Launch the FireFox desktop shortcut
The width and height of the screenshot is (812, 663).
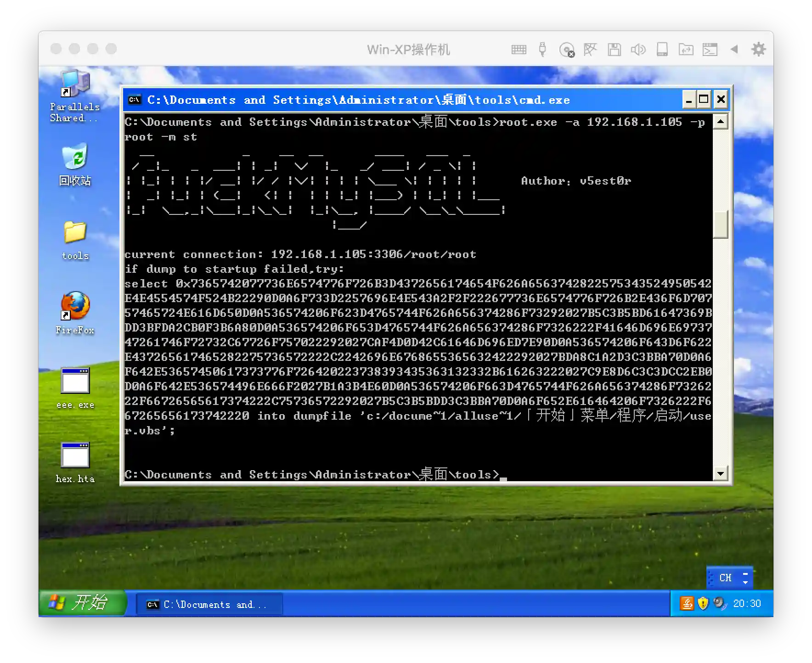[x=75, y=313]
